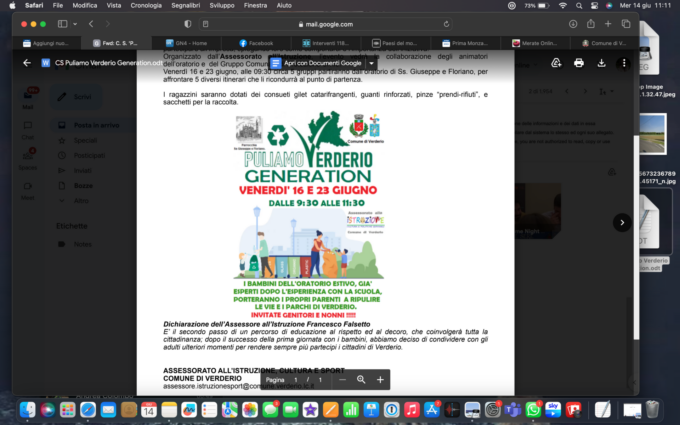Show Safari tab overview
The height and width of the screenshot is (425, 680).
[x=626, y=24]
